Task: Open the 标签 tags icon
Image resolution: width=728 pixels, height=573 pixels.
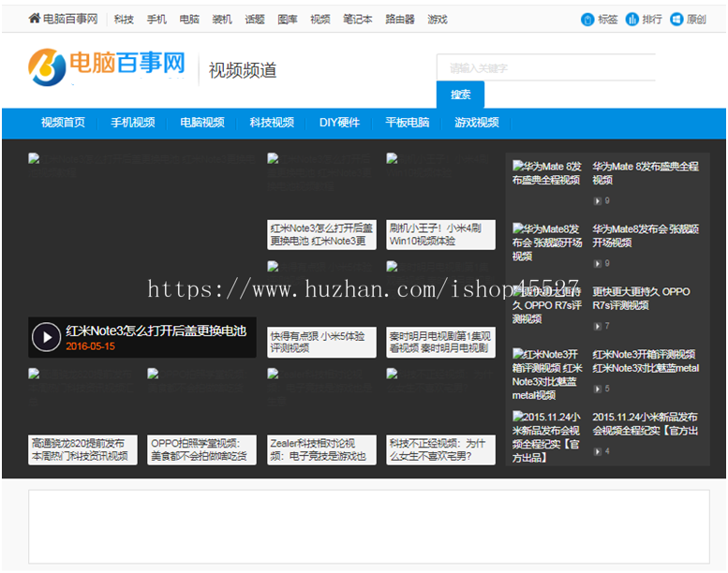Action: point(587,20)
